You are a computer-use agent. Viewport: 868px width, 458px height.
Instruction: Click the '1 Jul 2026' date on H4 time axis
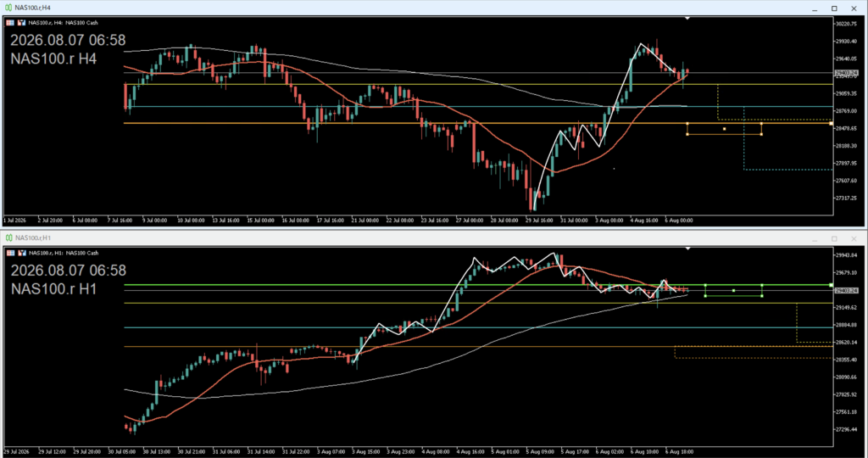click(x=16, y=221)
